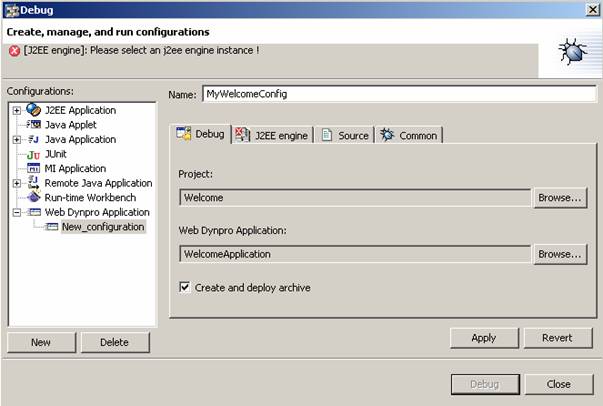Click the J2EE Application icon in tree
The height and width of the screenshot is (406, 603).
[33, 110]
